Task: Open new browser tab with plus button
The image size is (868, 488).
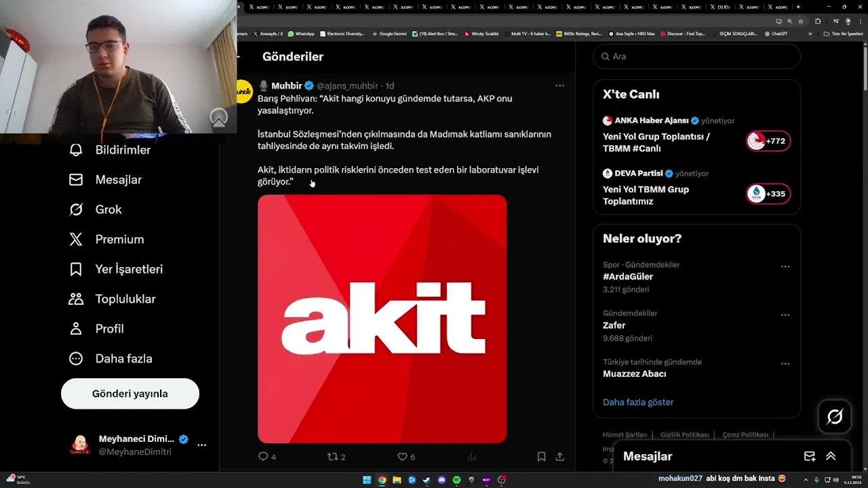Action: click(798, 7)
